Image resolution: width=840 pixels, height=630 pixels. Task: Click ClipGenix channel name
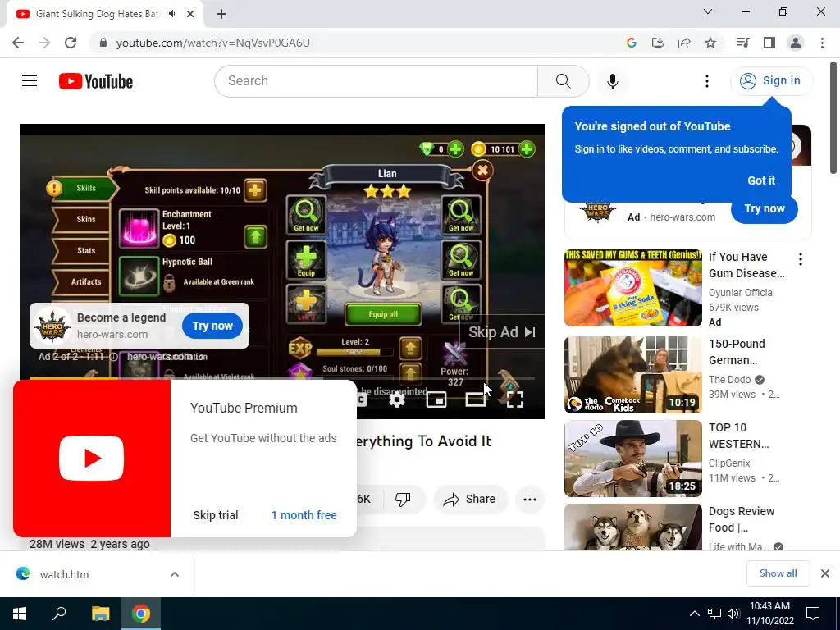(x=729, y=463)
